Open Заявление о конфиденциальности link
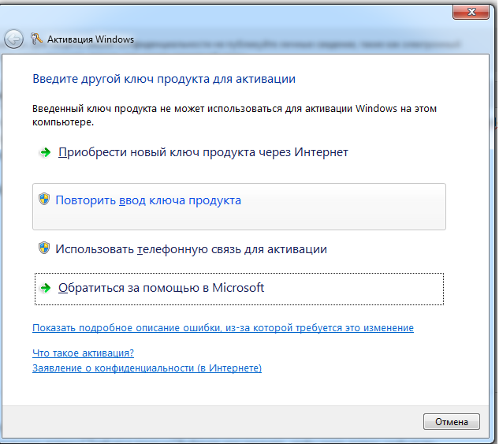Viewport: 499px width, 448px height. 147,368
